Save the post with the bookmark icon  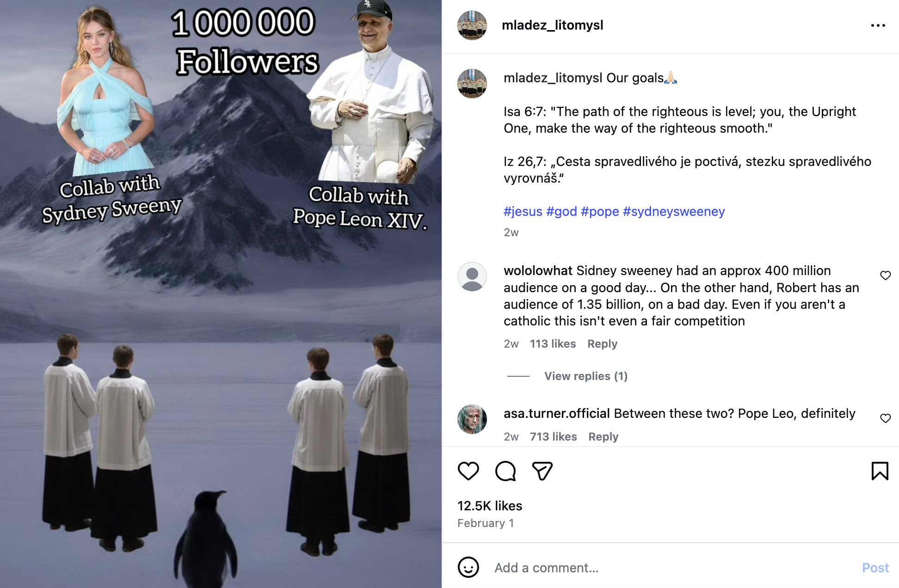tap(880, 471)
